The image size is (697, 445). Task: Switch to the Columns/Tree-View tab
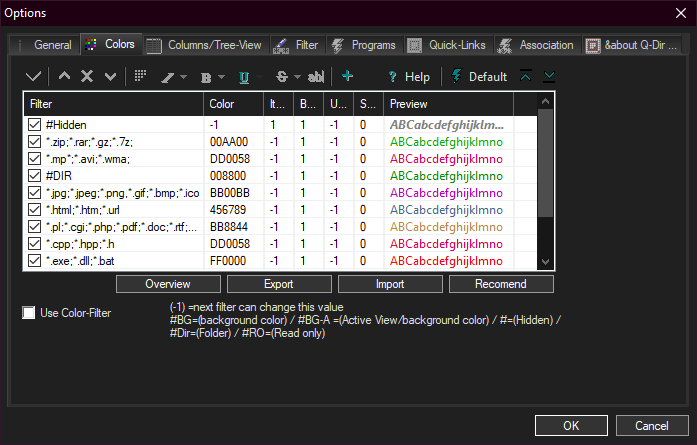click(204, 45)
